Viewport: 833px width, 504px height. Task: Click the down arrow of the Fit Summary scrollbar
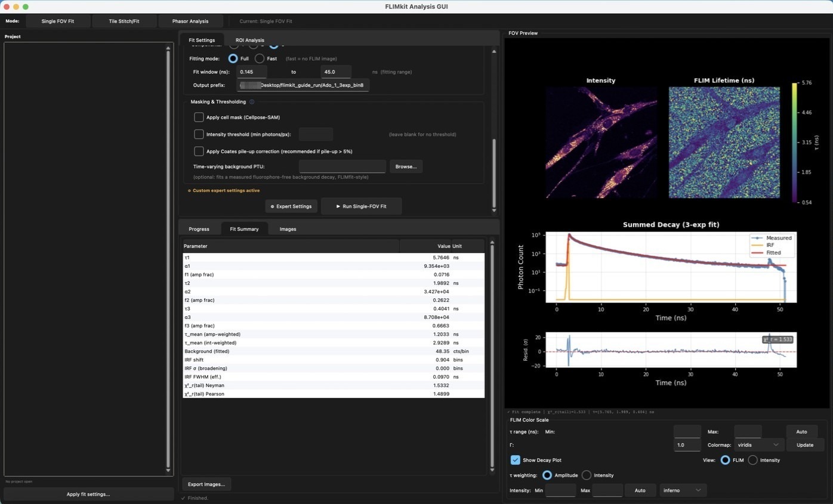pyautogui.click(x=492, y=470)
